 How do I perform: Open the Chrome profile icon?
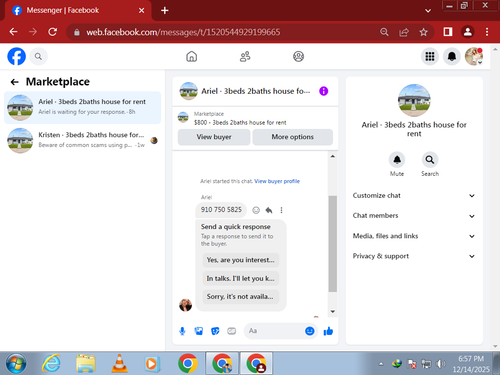468,32
